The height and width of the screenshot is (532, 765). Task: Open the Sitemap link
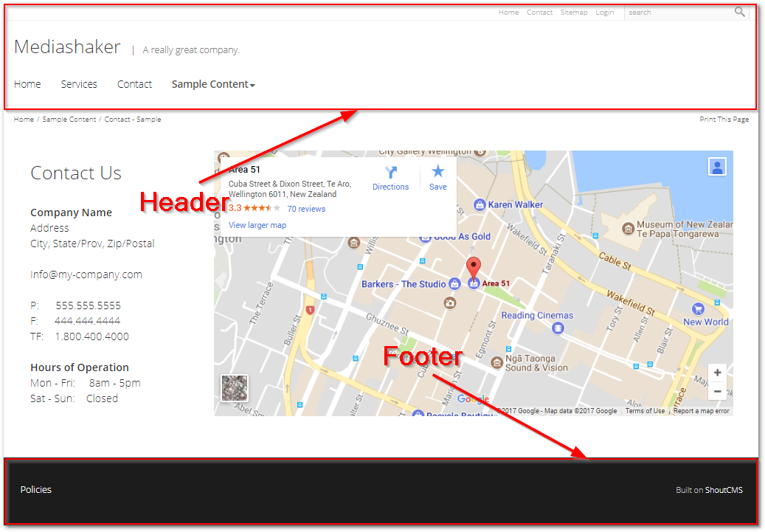[574, 13]
